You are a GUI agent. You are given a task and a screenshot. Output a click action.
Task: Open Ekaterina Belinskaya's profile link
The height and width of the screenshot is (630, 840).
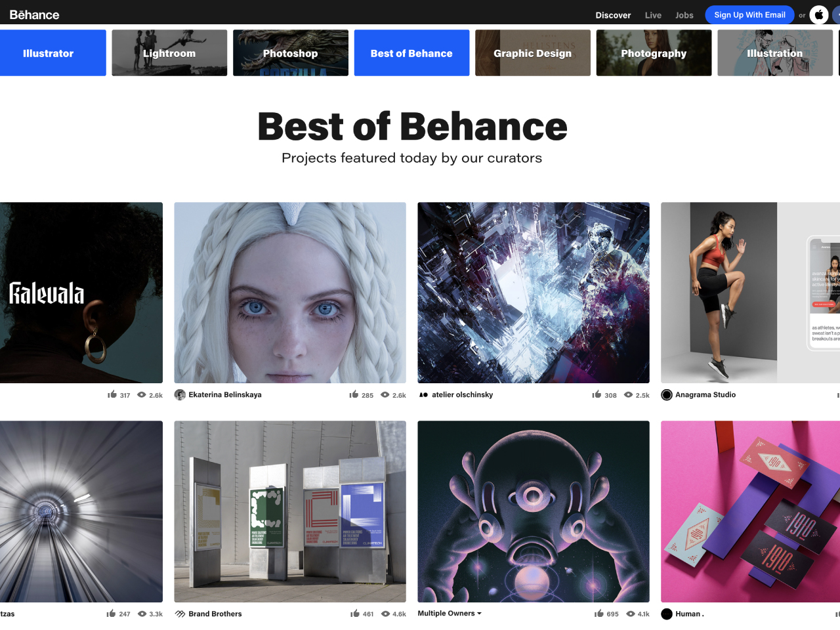(225, 394)
